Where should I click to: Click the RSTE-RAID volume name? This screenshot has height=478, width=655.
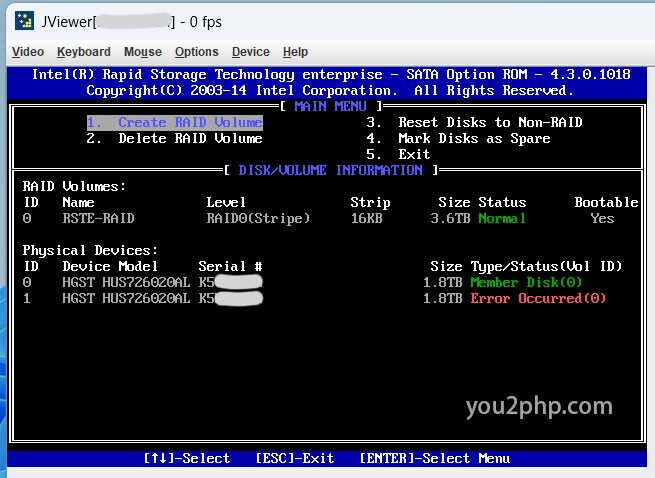pyautogui.click(x=99, y=218)
